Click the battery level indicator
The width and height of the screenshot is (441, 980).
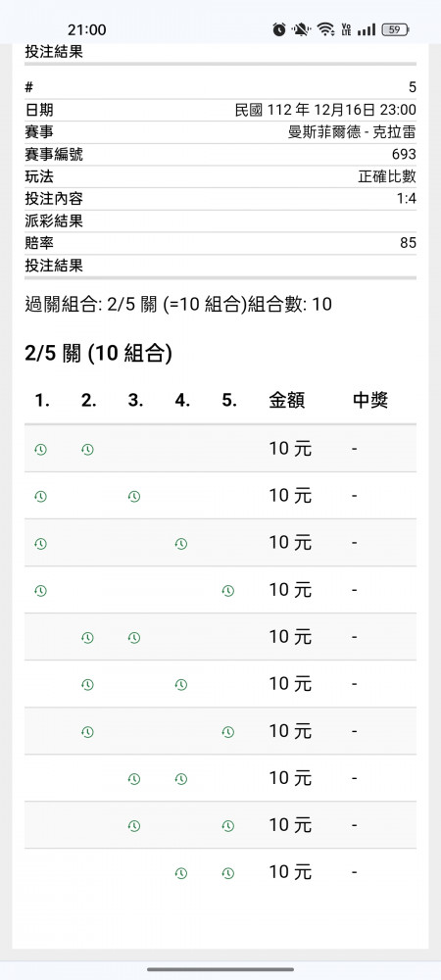click(396, 29)
